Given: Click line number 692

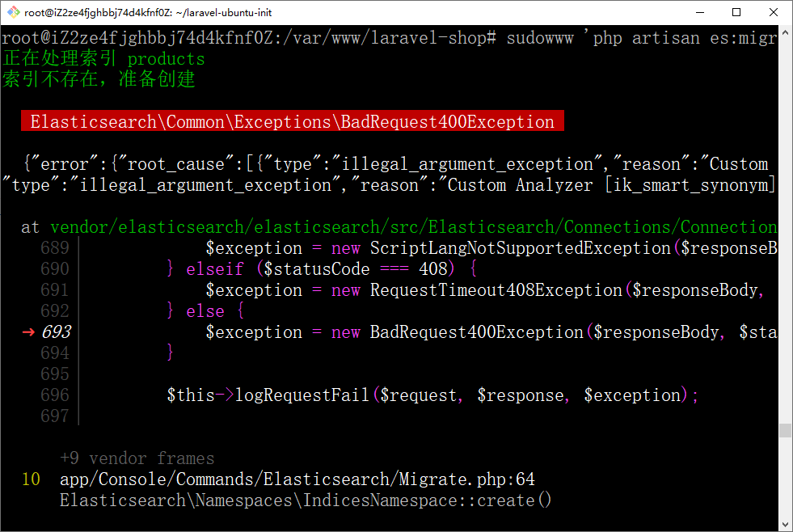Looking at the screenshot, I should tap(55, 311).
